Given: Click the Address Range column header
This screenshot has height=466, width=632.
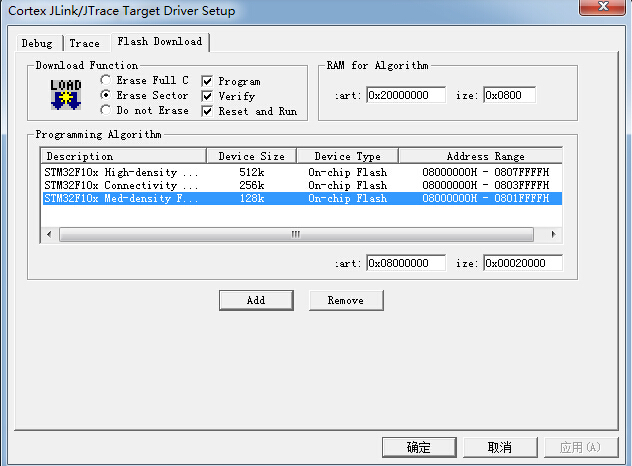Looking at the screenshot, I should point(480,156).
